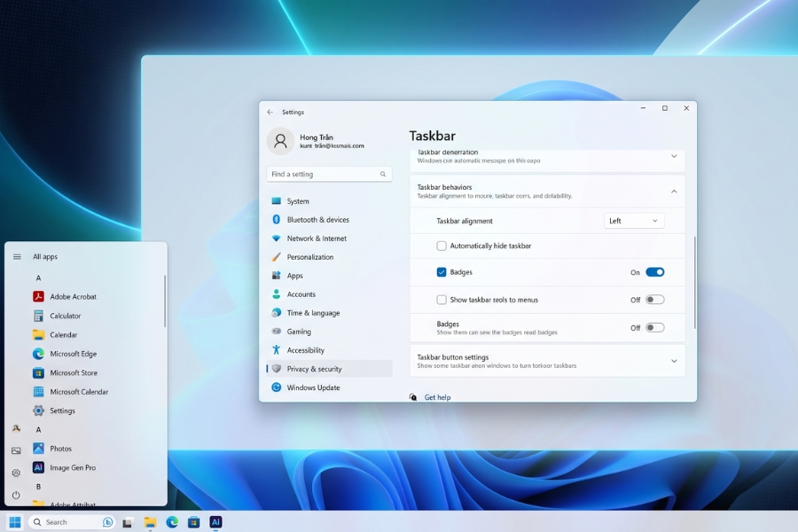
Task: Tick Show taskbar tools to menus checkbox
Action: [442, 300]
